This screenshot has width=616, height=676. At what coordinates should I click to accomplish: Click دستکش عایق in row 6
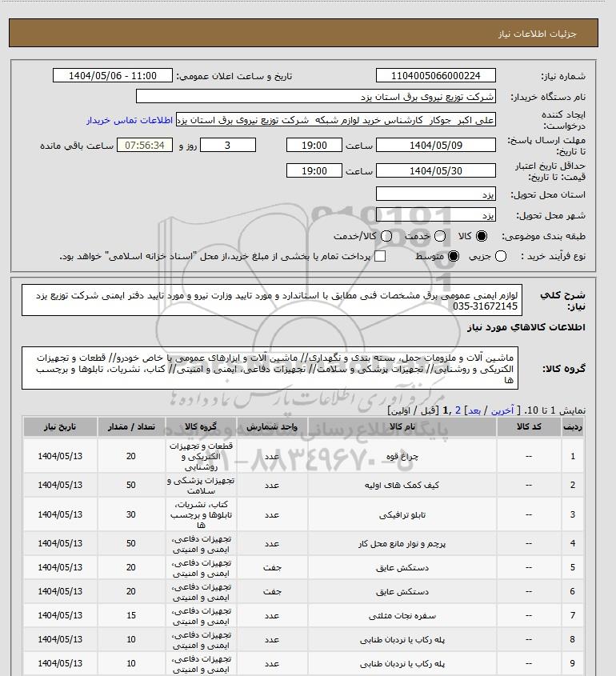click(402, 591)
